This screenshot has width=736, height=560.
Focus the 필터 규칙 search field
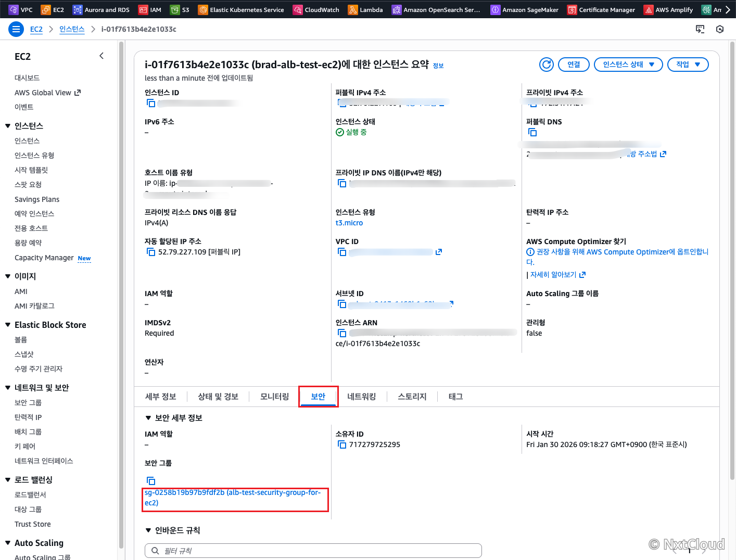[x=313, y=551]
